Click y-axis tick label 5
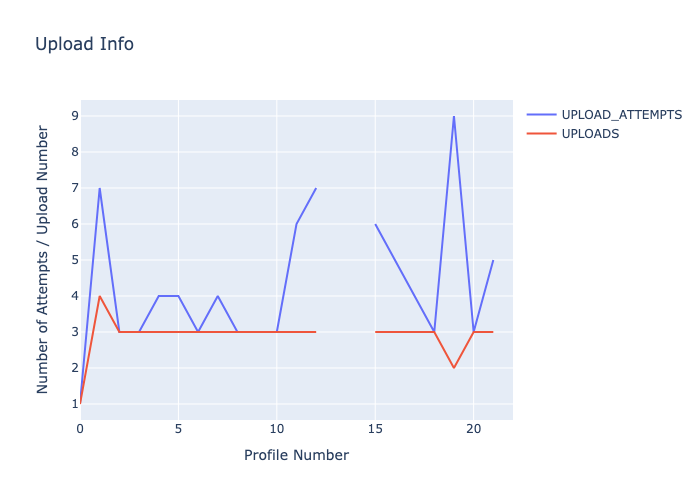Image resolution: width=700 pixels, height=500 pixels. pyautogui.click(x=74, y=260)
